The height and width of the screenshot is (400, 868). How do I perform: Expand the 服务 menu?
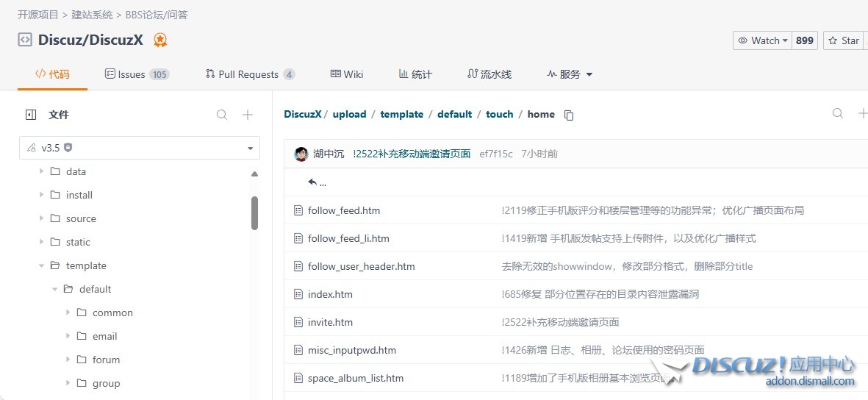(x=570, y=74)
